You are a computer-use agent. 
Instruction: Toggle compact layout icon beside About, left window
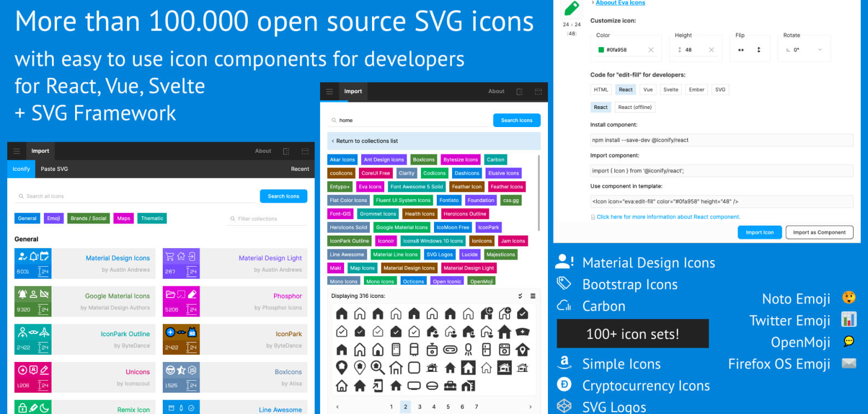(286, 151)
